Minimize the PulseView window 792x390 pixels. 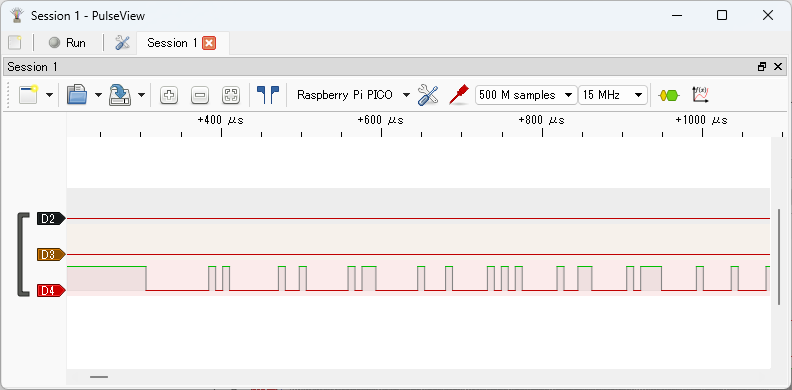(677, 16)
